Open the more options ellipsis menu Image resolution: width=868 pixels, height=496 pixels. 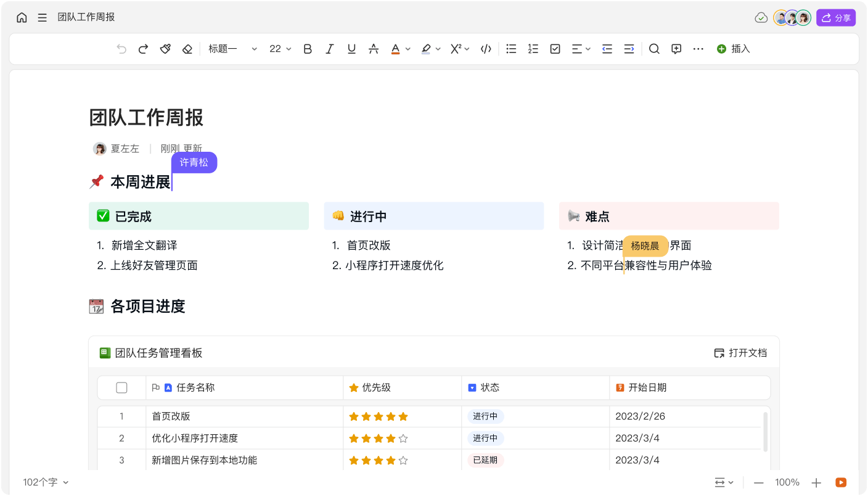coord(698,49)
